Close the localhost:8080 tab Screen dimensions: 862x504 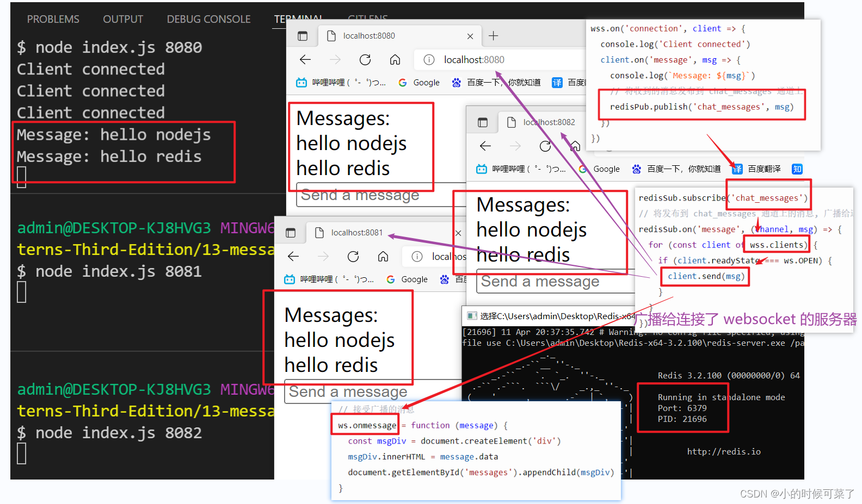click(470, 36)
